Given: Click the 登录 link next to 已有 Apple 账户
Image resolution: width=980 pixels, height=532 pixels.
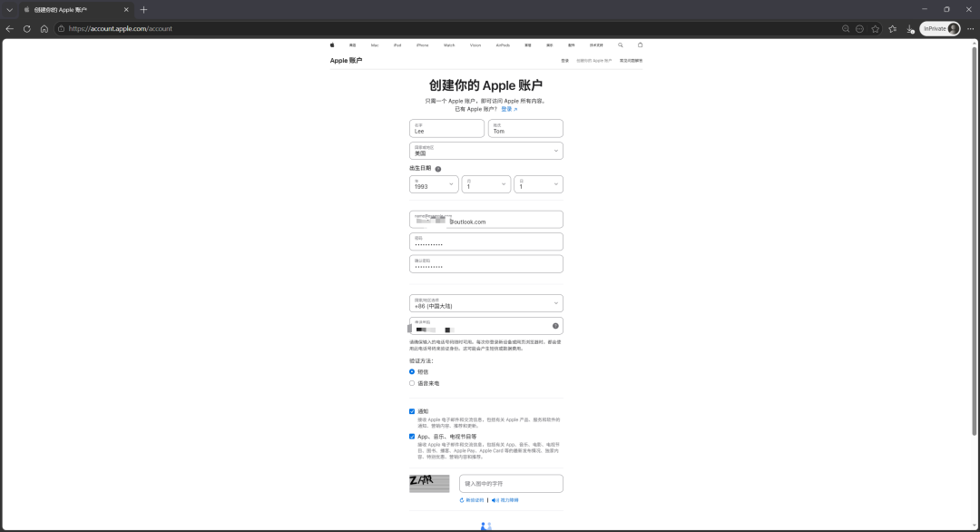Looking at the screenshot, I should (508, 109).
